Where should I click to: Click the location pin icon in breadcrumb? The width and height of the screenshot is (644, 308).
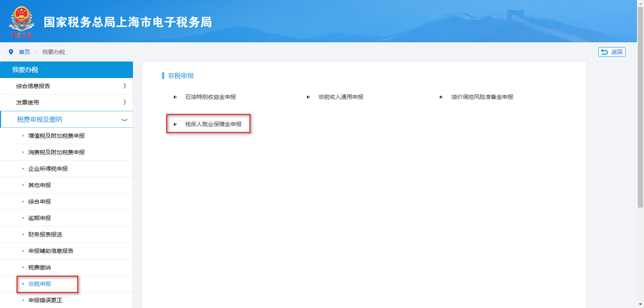(x=11, y=52)
